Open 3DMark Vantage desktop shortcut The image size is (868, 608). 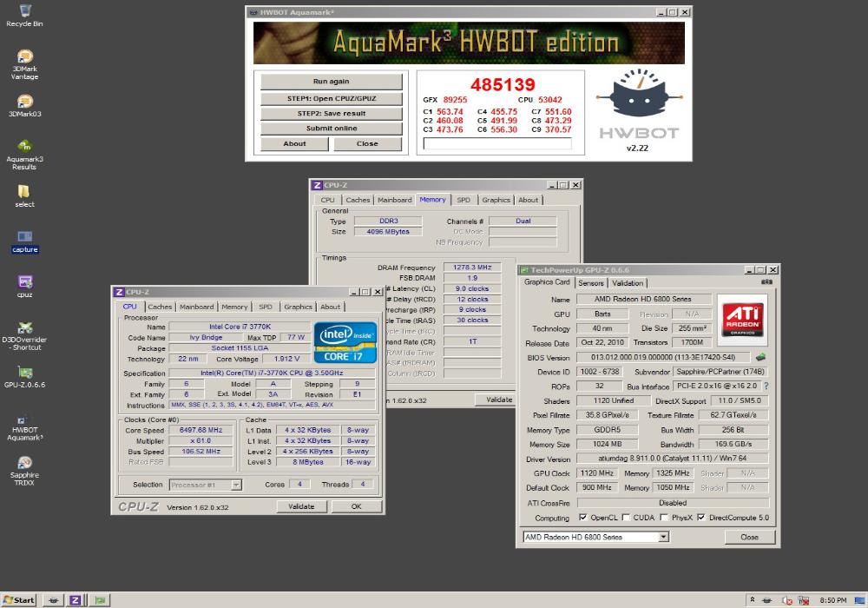click(x=24, y=64)
